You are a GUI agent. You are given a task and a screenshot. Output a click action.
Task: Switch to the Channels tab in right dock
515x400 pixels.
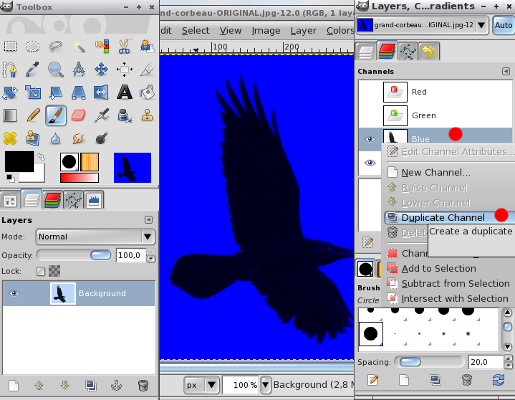click(387, 51)
